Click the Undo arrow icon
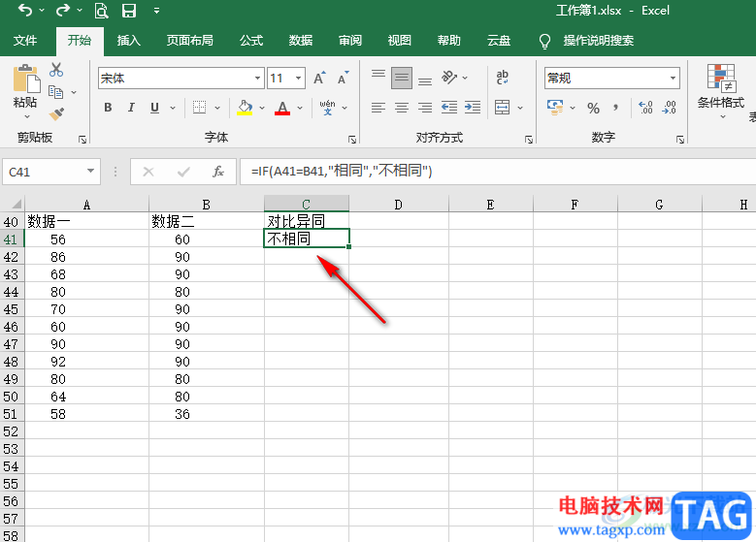756x542 pixels. tap(25, 10)
